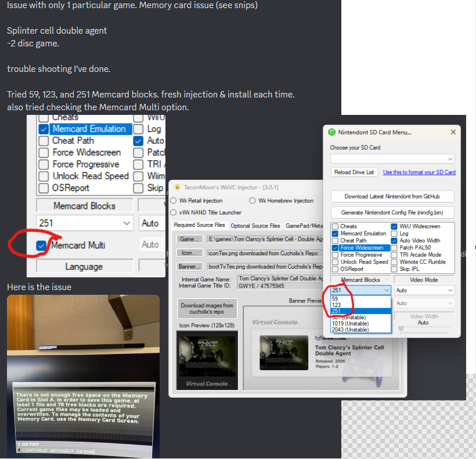
Task: Click 'Here is the issue' message text
Action: coord(39,287)
